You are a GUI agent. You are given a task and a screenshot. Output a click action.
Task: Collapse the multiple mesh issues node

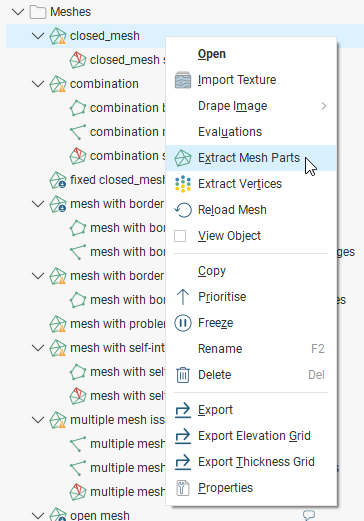pos(38,420)
